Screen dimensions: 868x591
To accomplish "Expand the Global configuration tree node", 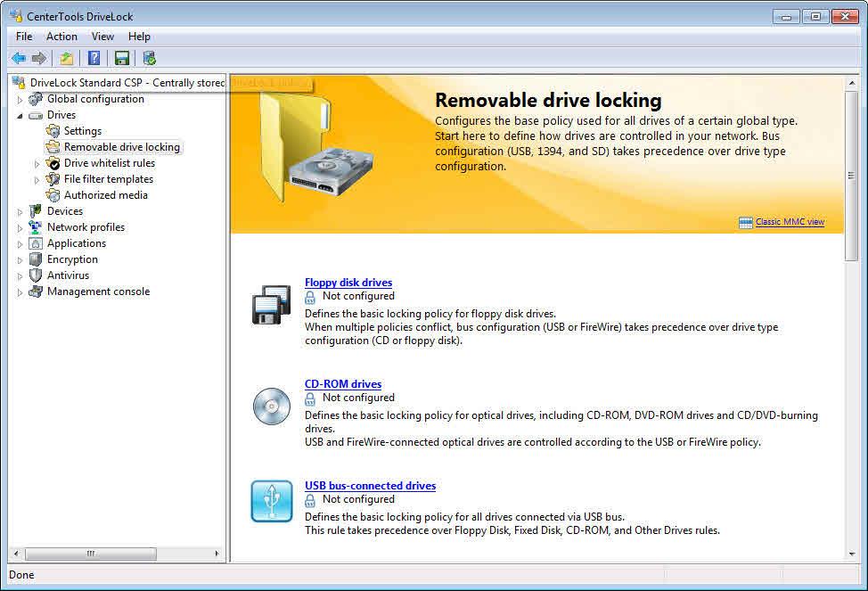I will (x=20, y=100).
